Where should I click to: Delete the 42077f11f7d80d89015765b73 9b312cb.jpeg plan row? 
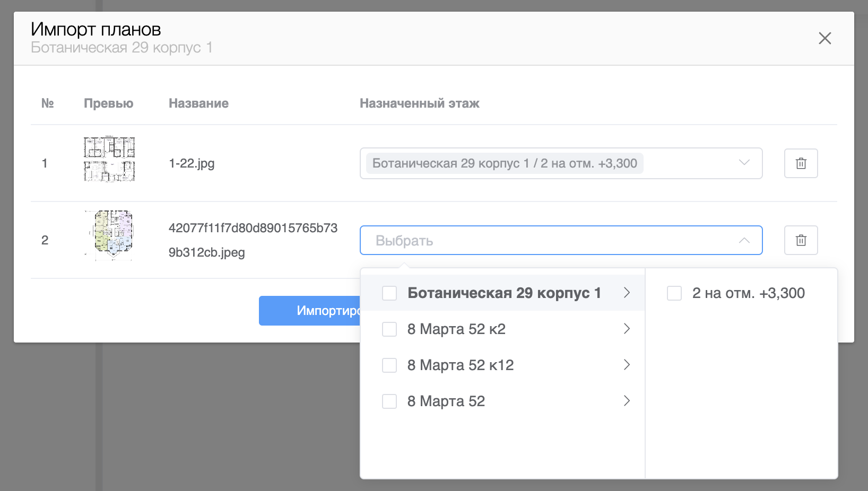(x=801, y=240)
